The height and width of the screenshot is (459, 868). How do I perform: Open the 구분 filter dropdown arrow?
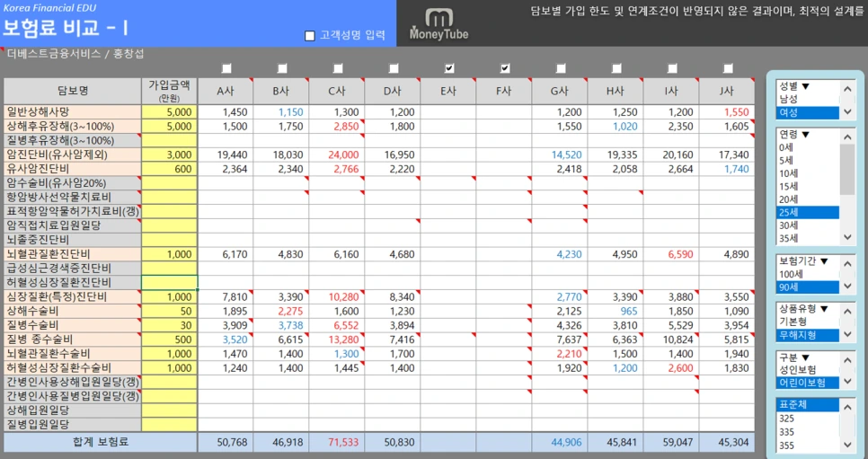[805, 357]
